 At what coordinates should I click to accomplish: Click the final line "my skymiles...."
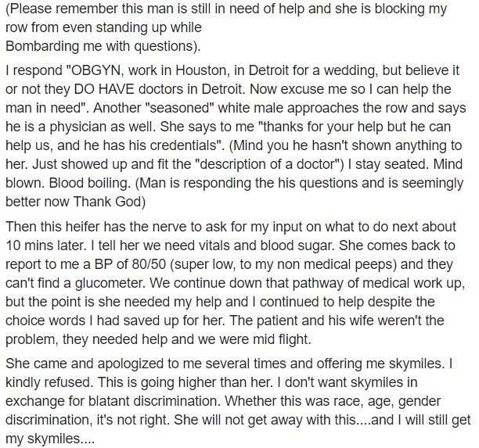click(x=50, y=439)
